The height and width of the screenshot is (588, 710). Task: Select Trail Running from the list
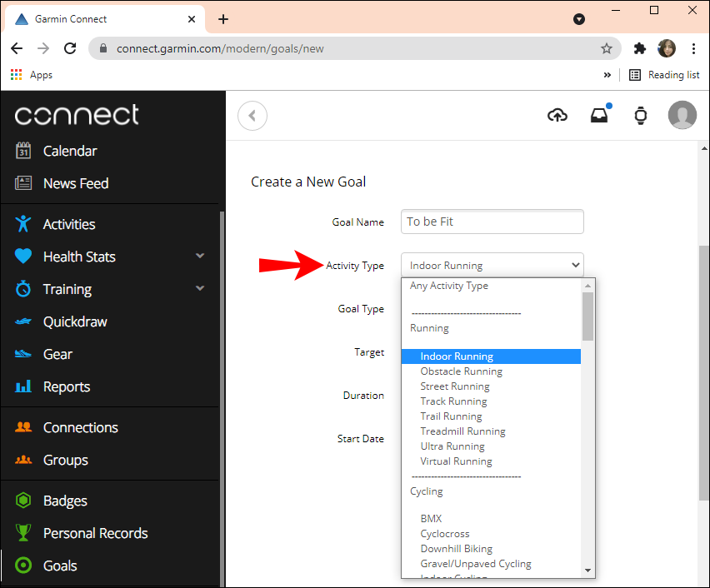(x=451, y=416)
